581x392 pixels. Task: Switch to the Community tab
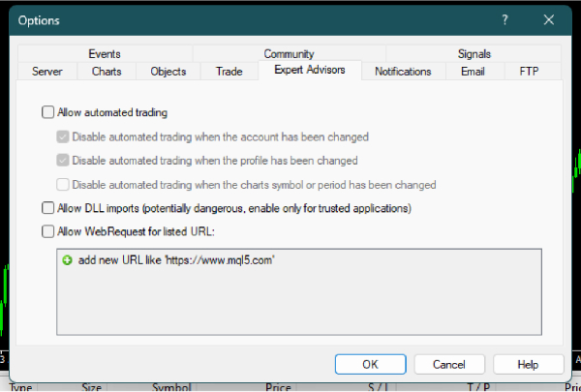[x=289, y=54]
